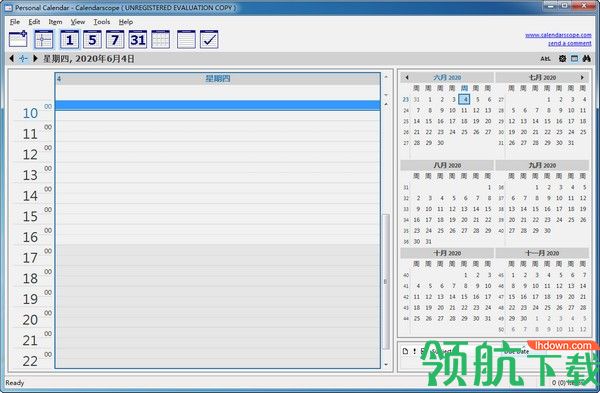
Task: Click the 八月 2020 month header
Action: pyautogui.click(x=447, y=165)
